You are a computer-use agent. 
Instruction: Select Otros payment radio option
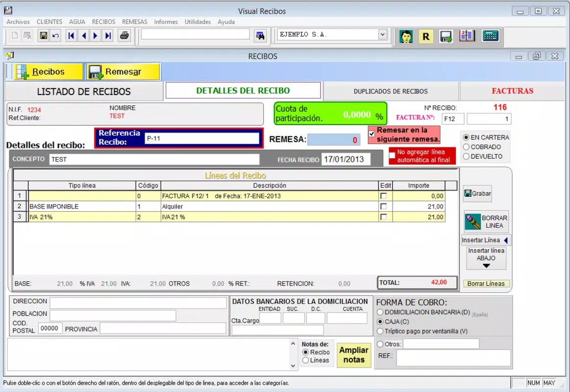point(380,344)
